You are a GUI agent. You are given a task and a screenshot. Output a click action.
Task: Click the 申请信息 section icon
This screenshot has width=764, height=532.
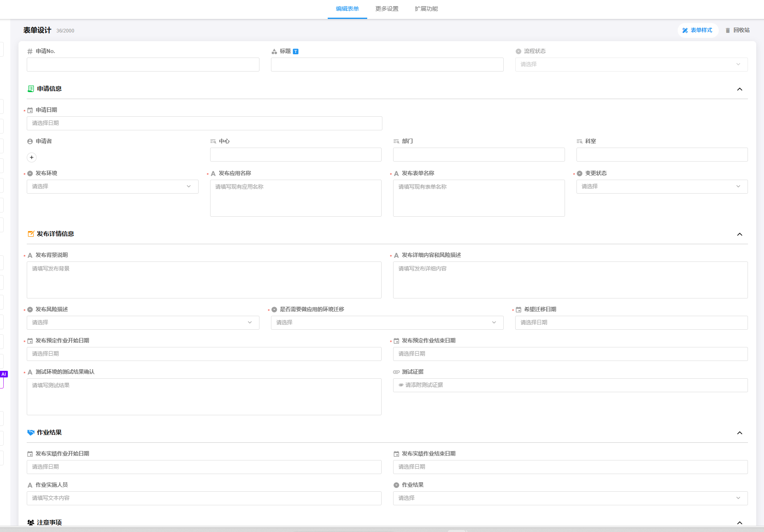(x=30, y=89)
